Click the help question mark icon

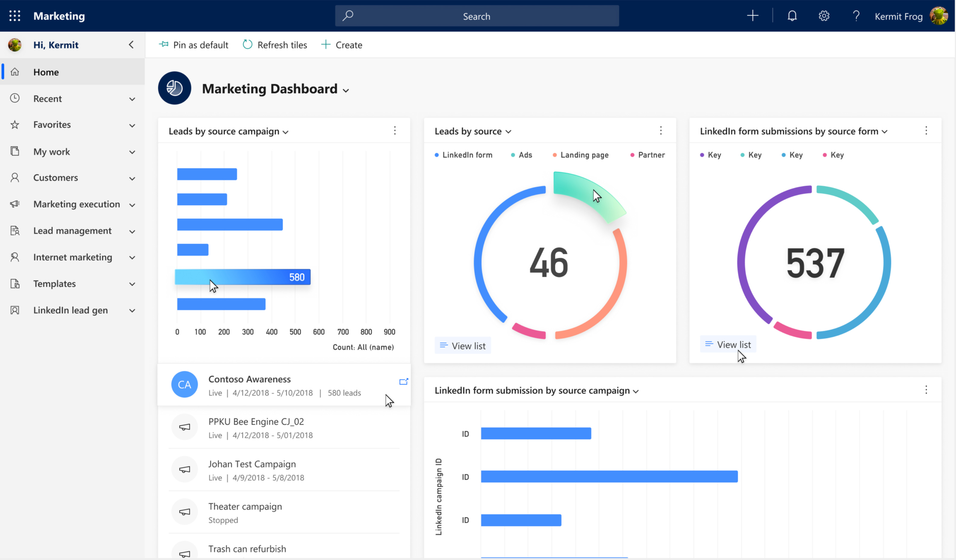[856, 16]
